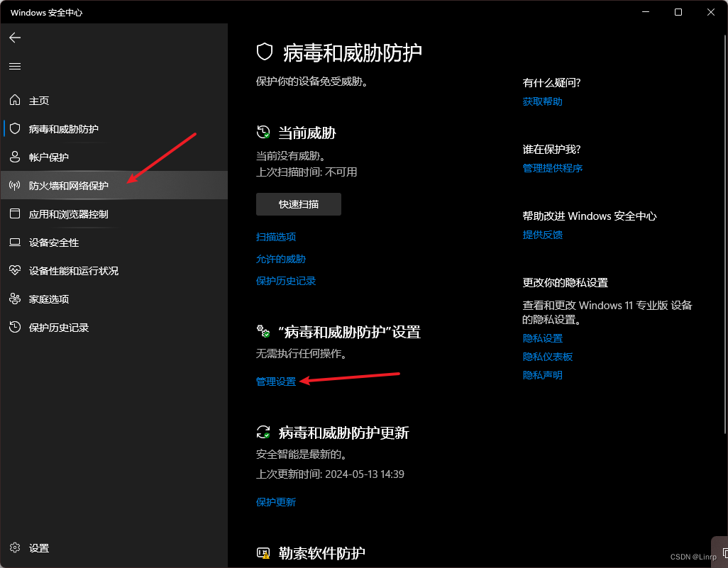The width and height of the screenshot is (728, 568).
Task: Open 防火墙和网络保护 section
Action: [x=114, y=186]
